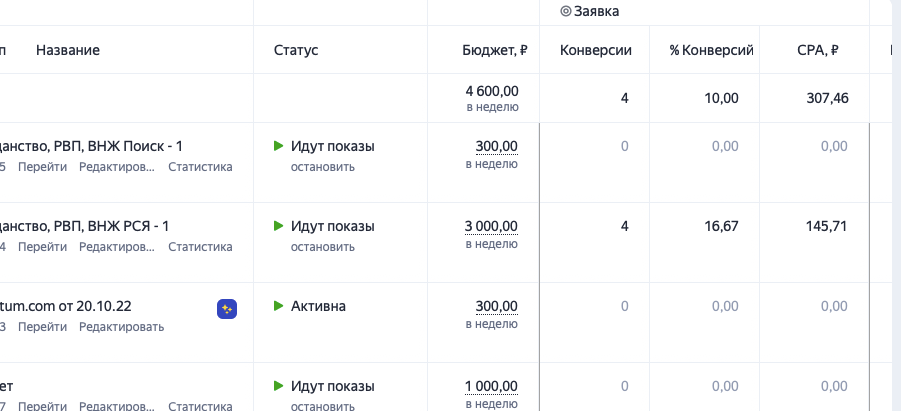Screen dimensions: 901x411
Task: Click the Название column header
Action: pos(68,50)
